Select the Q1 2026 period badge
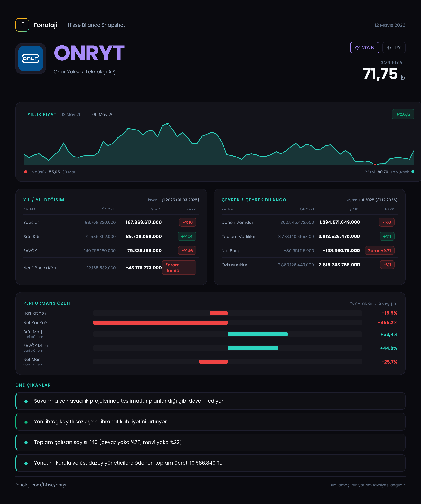Viewport: 421px width, 504px height. pyautogui.click(x=364, y=48)
